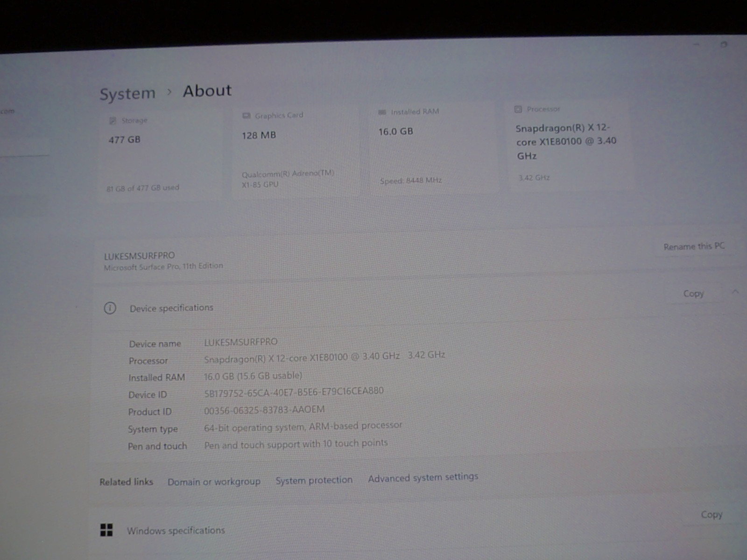The height and width of the screenshot is (560, 747).
Task: Click the Graphics Card icon
Action: tap(247, 116)
